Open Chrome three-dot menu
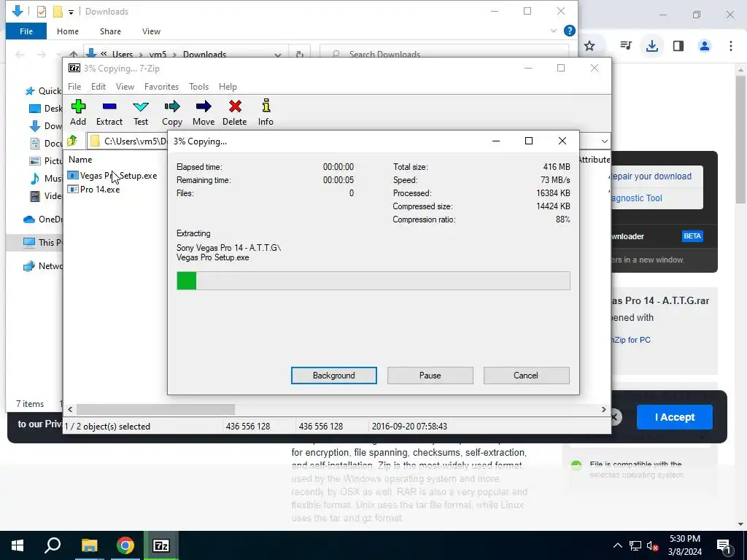This screenshot has height=560, width=747. pos(731,46)
